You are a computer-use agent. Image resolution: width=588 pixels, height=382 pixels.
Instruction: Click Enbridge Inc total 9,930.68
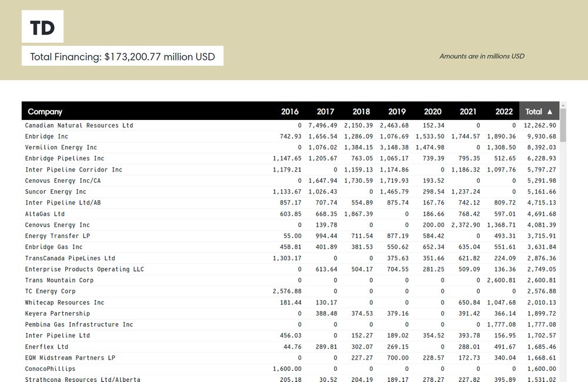pos(542,136)
